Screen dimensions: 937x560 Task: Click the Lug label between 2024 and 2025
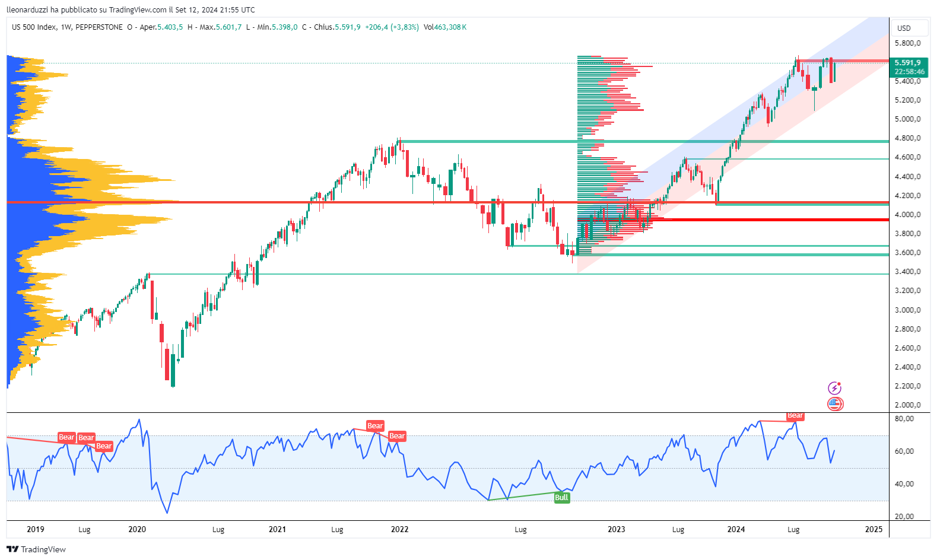pos(793,530)
